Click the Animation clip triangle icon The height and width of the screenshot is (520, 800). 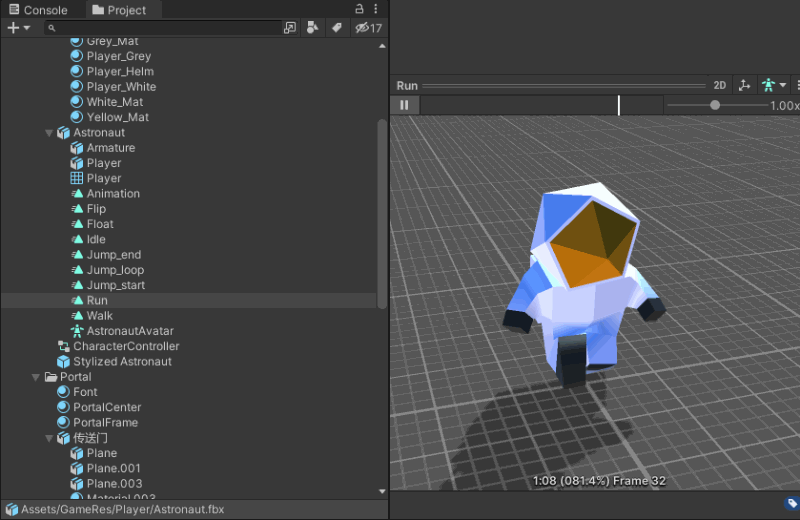[77, 193]
